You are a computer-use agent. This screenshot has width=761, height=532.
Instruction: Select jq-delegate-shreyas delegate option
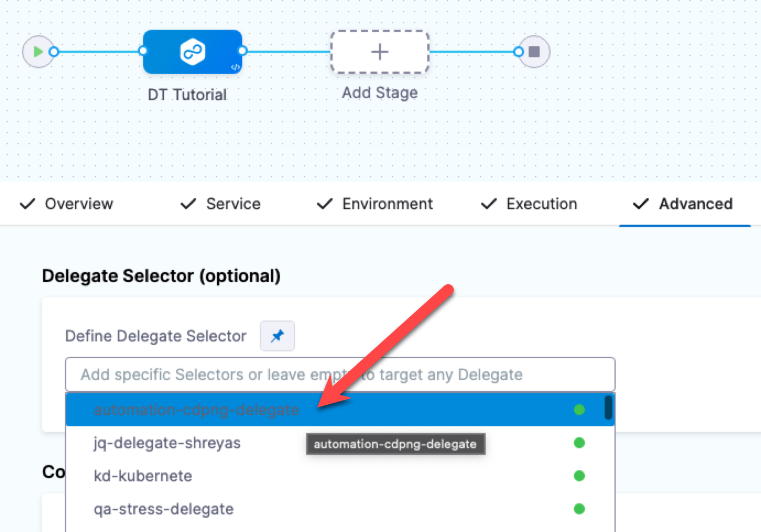(167, 443)
